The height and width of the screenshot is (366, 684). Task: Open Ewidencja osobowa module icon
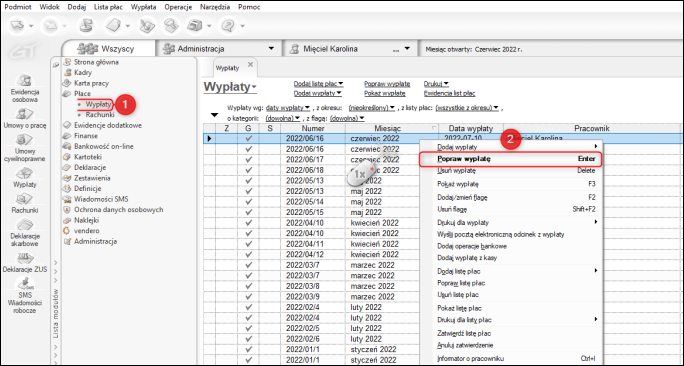pyautogui.click(x=25, y=81)
